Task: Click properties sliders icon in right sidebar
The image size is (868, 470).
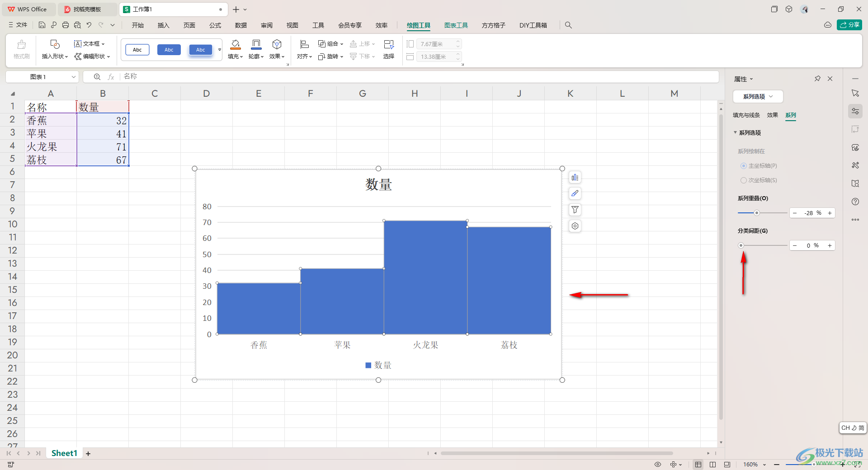Action: click(855, 111)
